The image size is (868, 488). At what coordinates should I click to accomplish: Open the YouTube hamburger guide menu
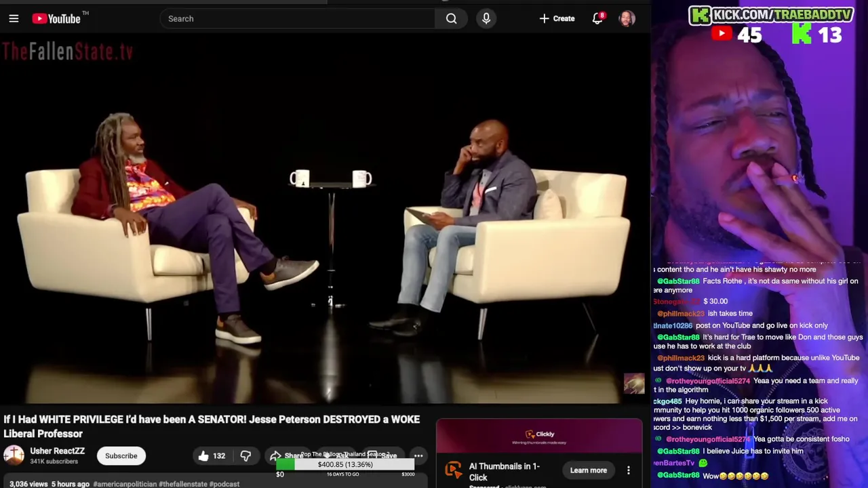(14, 18)
